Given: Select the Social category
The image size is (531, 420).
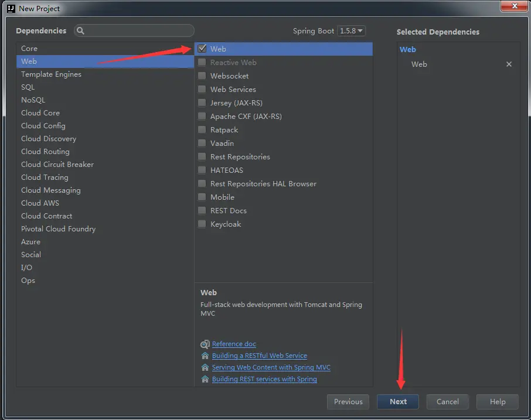Looking at the screenshot, I should pyautogui.click(x=105, y=254).
